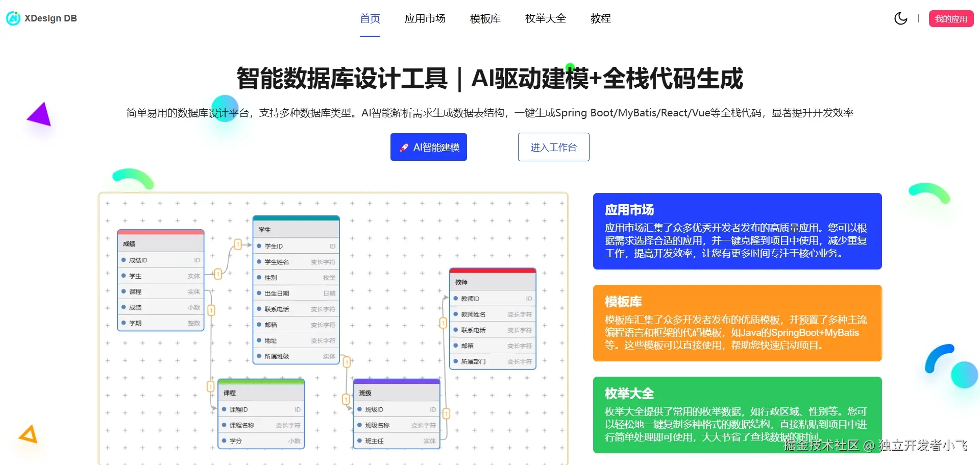Click the ID icon beside 班级ID field

pyautogui.click(x=432, y=409)
